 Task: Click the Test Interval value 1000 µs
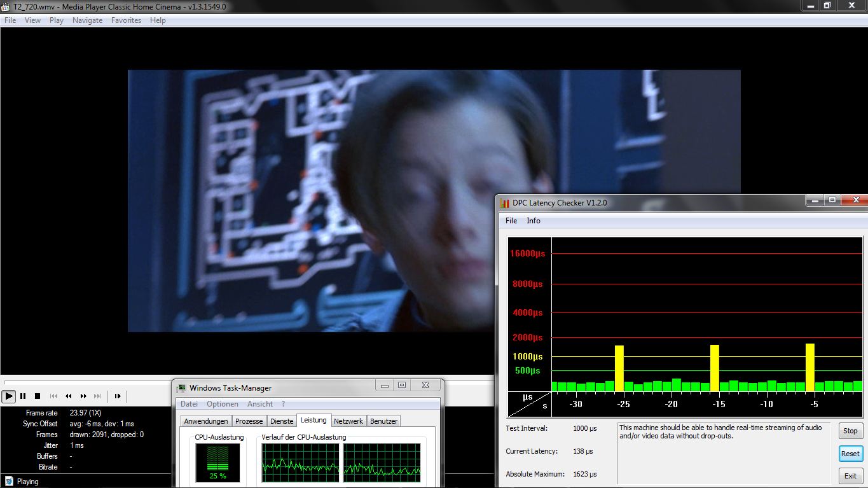coord(585,428)
